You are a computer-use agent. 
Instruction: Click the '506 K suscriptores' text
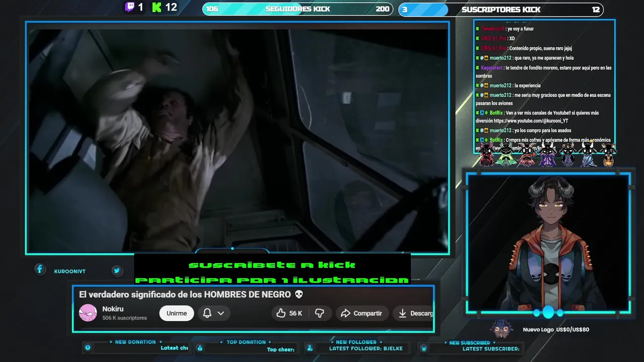coord(125,318)
